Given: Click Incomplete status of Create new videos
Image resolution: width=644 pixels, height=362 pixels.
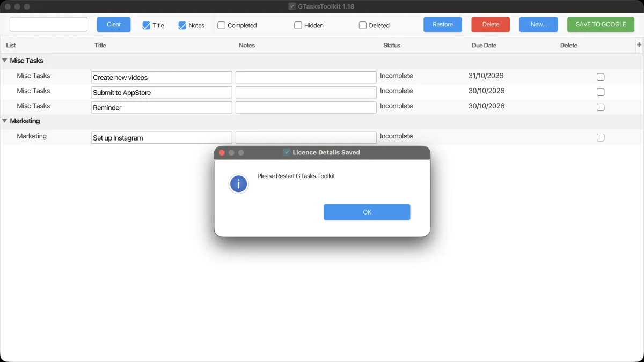Looking at the screenshot, I should (397, 76).
